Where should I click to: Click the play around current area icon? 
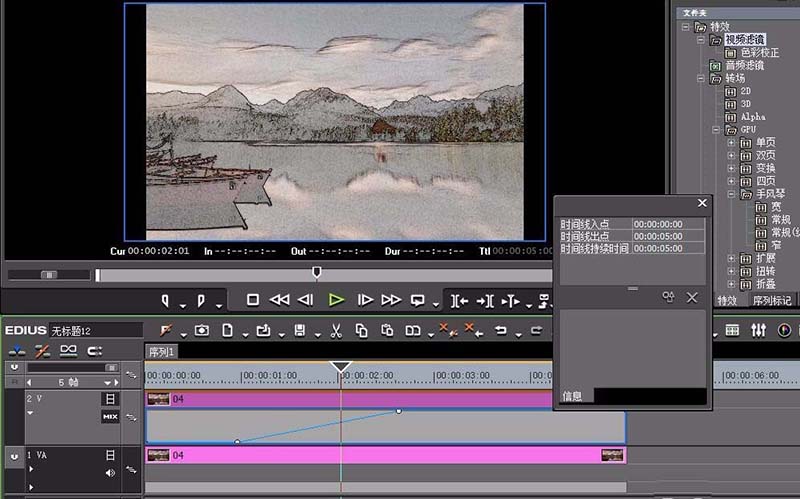[510, 302]
